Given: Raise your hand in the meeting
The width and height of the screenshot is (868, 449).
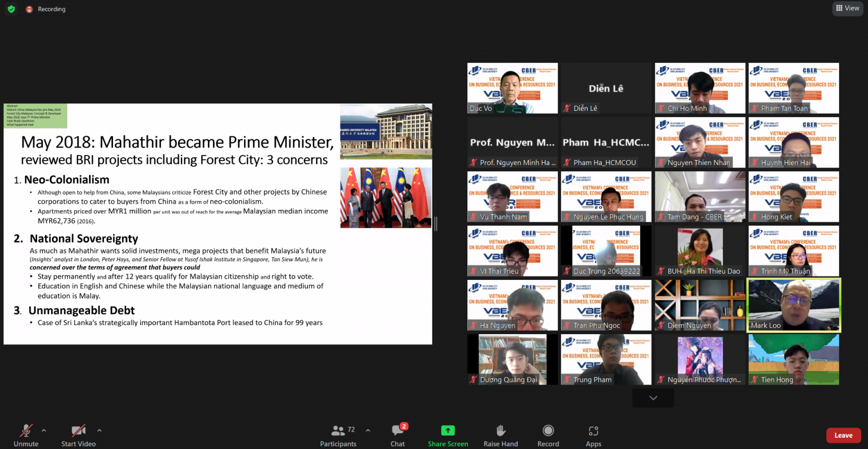Looking at the screenshot, I should pos(500,435).
